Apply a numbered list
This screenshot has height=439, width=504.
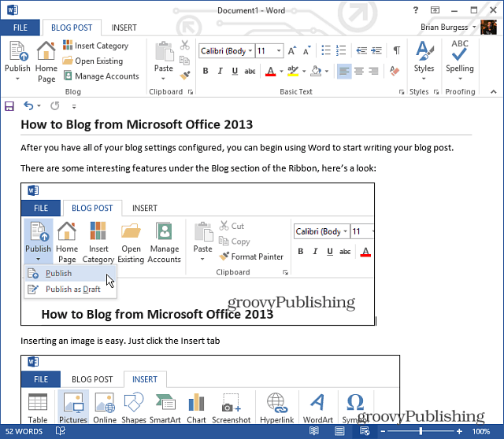(341, 50)
